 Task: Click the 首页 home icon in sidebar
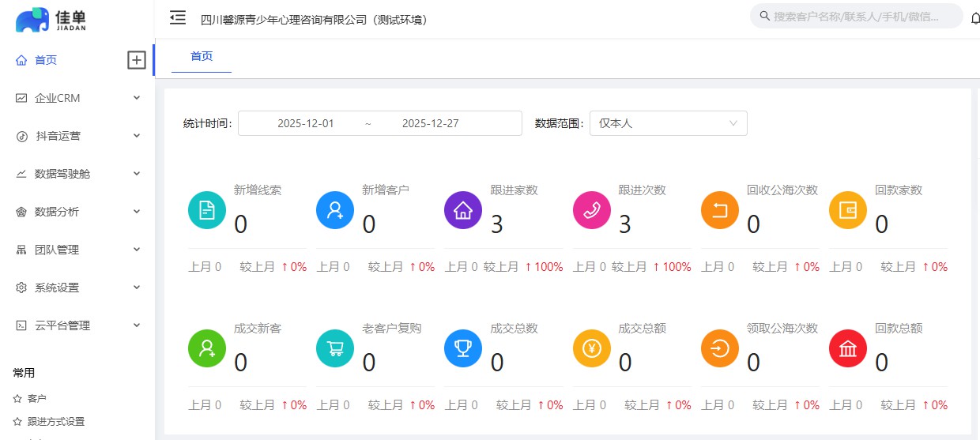(21, 60)
